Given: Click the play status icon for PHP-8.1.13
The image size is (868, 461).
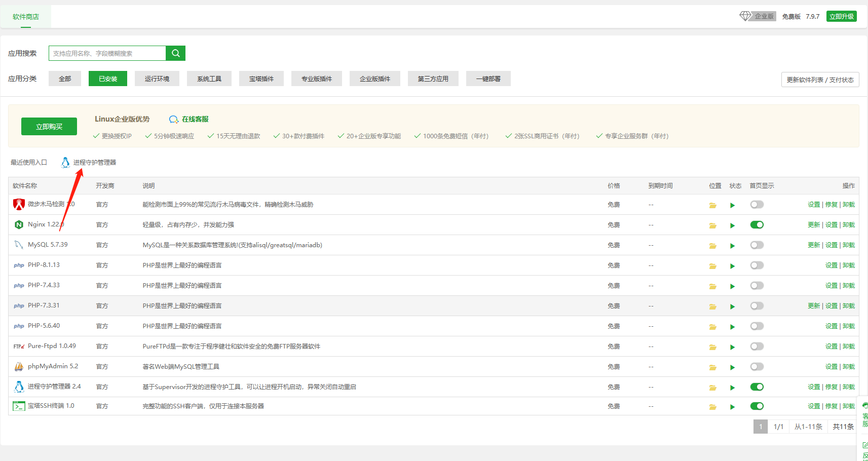Looking at the screenshot, I should 733,266.
